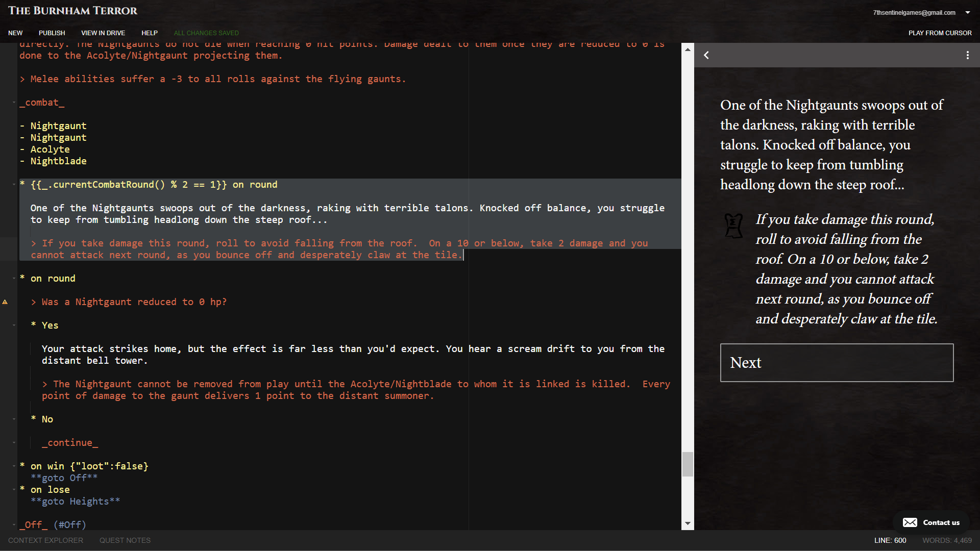This screenshot has height=551, width=980.
Task: Click PLAY FROM CURSOR
Action: [940, 33]
